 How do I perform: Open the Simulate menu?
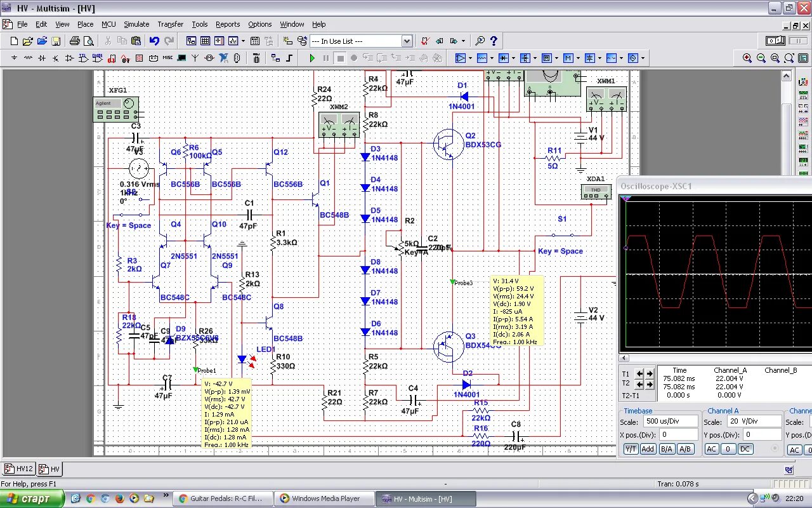(x=136, y=24)
